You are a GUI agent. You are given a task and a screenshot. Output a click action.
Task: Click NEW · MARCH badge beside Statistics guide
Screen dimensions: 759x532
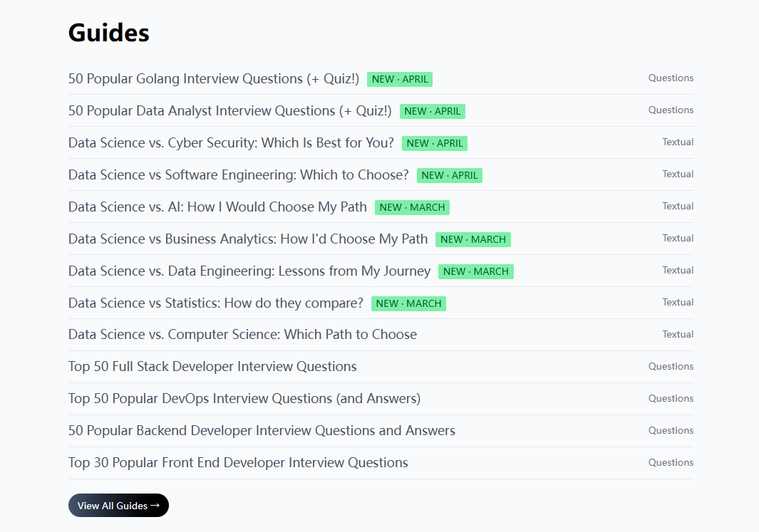tap(408, 303)
